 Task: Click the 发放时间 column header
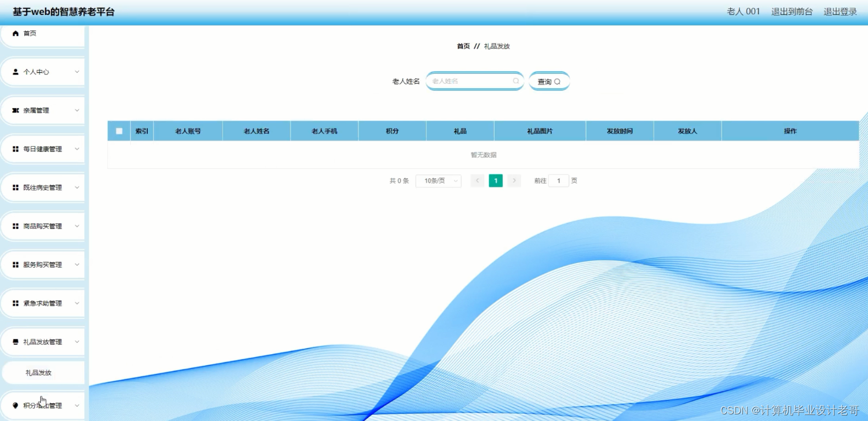pyautogui.click(x=620, y=131)
